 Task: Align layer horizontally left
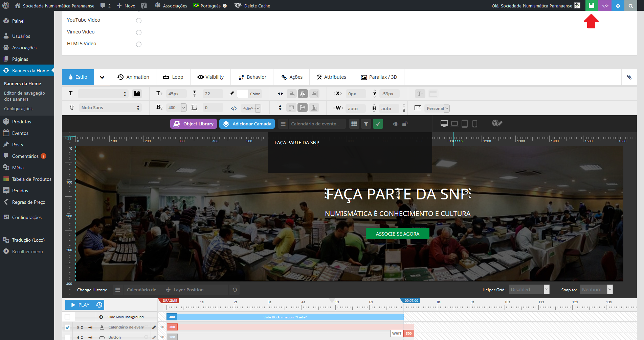point(292,94)
